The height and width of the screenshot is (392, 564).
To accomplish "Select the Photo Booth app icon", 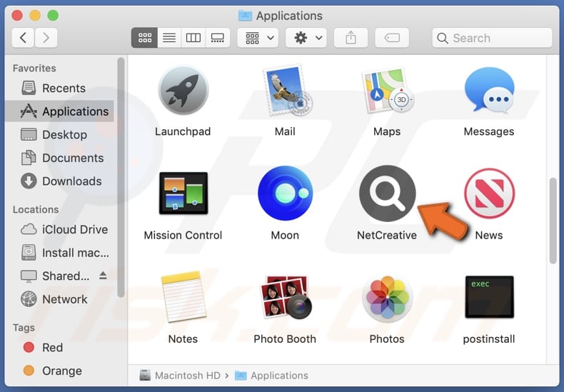I will point(286,297).
